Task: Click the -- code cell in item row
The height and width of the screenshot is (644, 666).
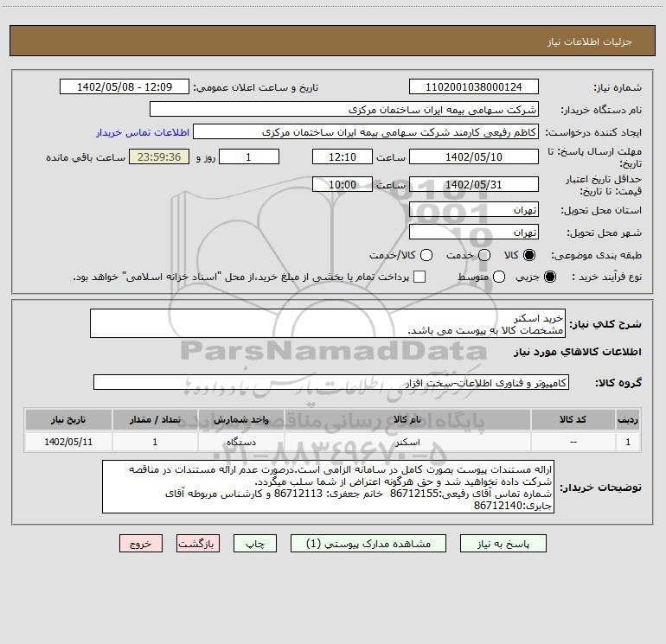Action: [x=573, y=442]
